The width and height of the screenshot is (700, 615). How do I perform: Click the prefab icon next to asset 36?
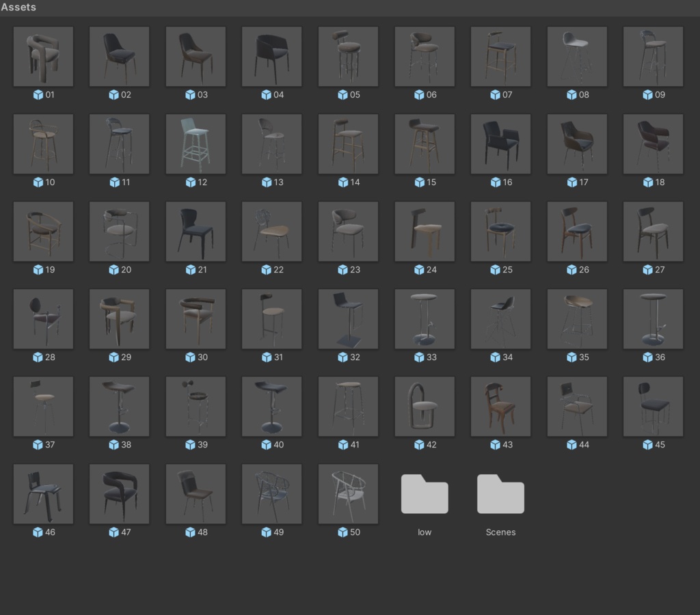tap(647, 357)
